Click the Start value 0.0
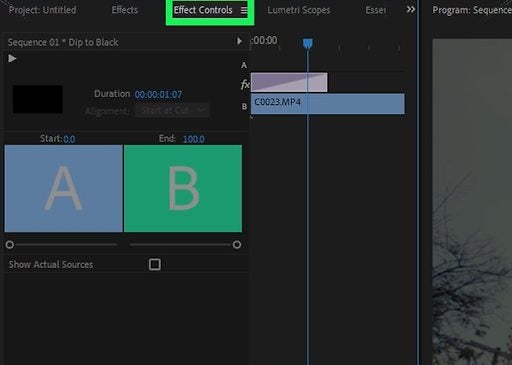 coord(69,139)
